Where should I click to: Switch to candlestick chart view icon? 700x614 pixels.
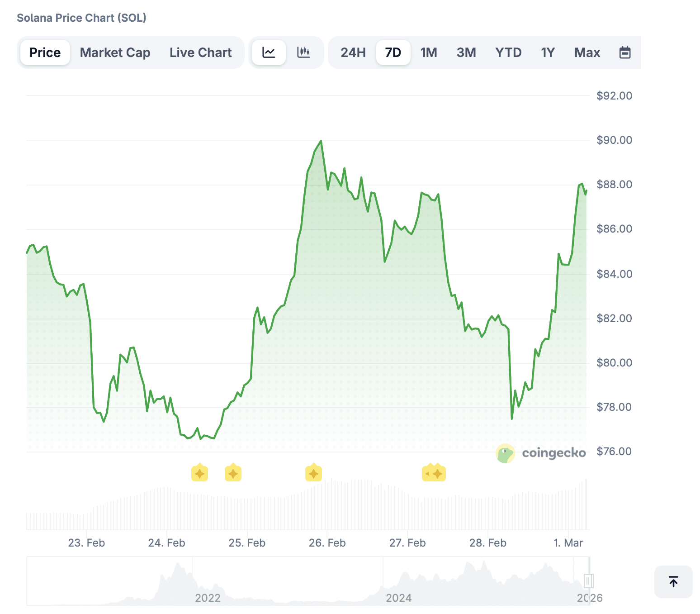coord(303,52)
